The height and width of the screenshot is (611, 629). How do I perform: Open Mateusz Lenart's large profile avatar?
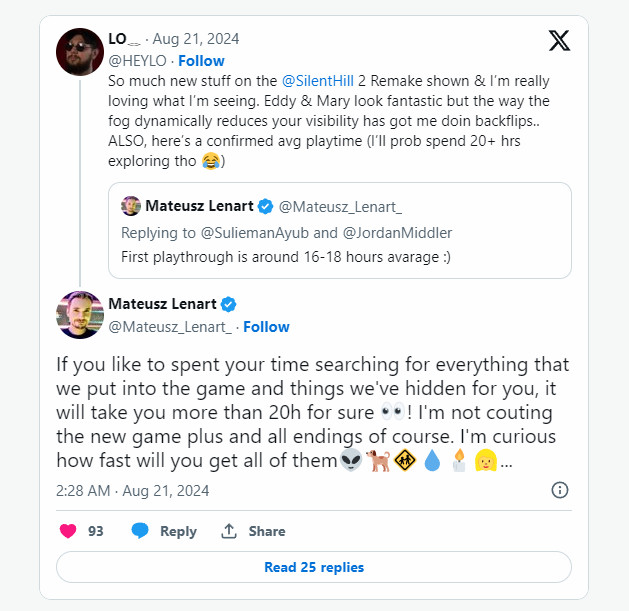[x=80, y=315]
